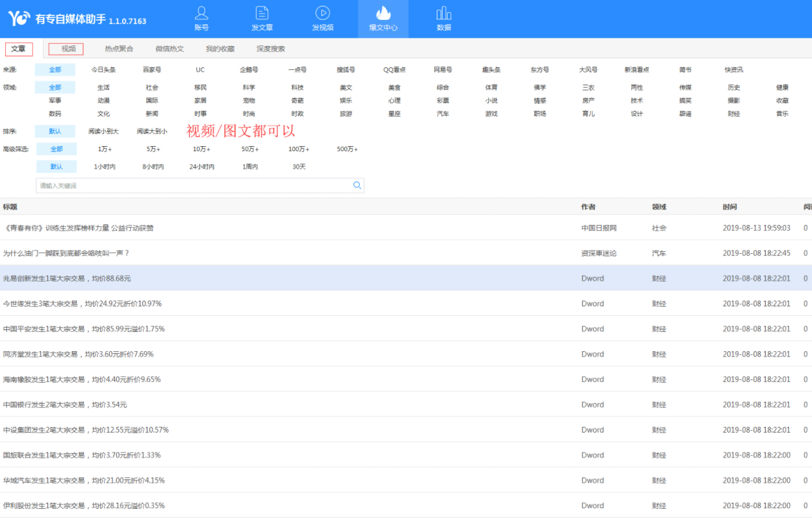The height and width of the screenshot is (521, 812).
Task: Filter by the 体育 field
Action: click(491, 88)
